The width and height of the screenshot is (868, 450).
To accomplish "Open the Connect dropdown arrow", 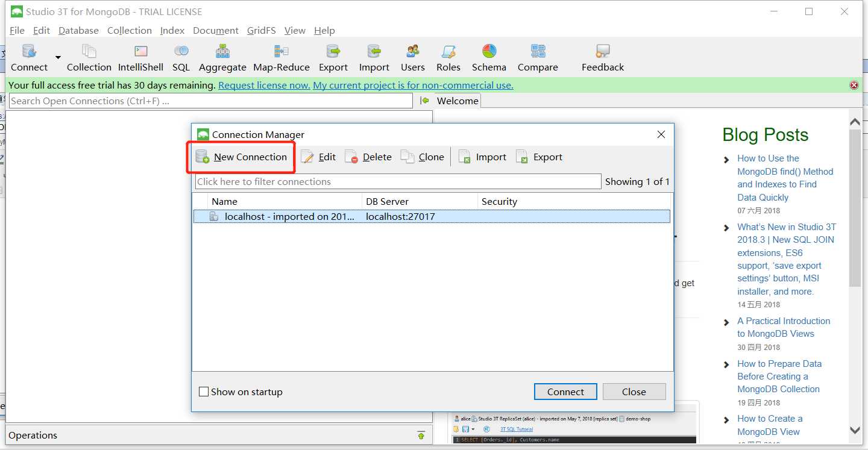I will pos(58,58).
